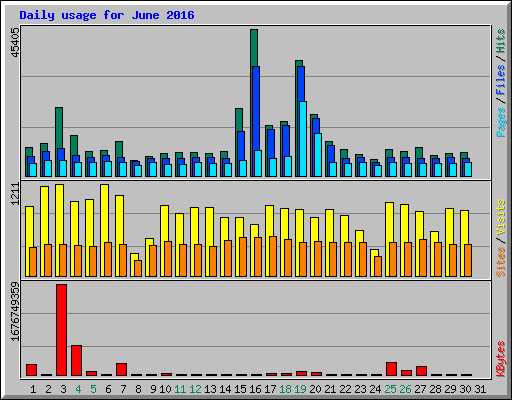Click the red KBytes bar for day 25
Screen dimensions: 512x400
pyautogui.click(x=391, y=369)
